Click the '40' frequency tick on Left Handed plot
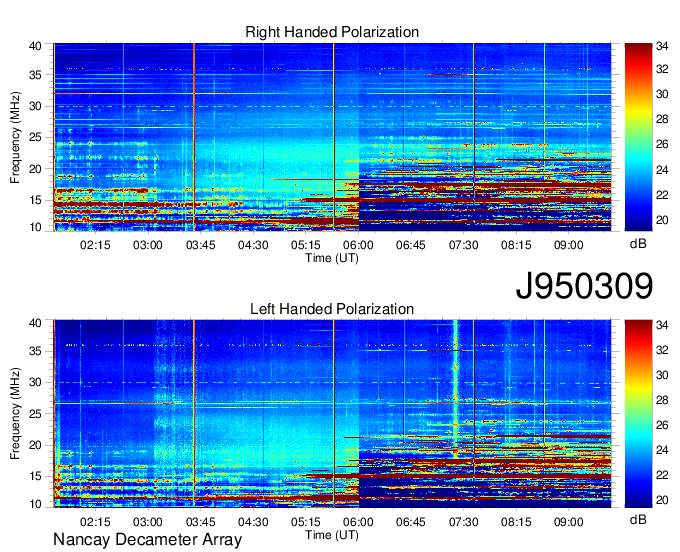 35,323
